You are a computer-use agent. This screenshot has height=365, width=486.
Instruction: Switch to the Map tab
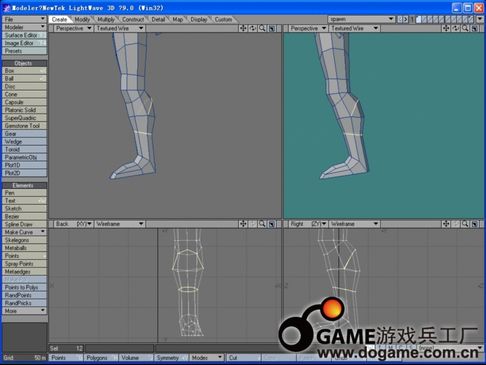tap(178, 19)
